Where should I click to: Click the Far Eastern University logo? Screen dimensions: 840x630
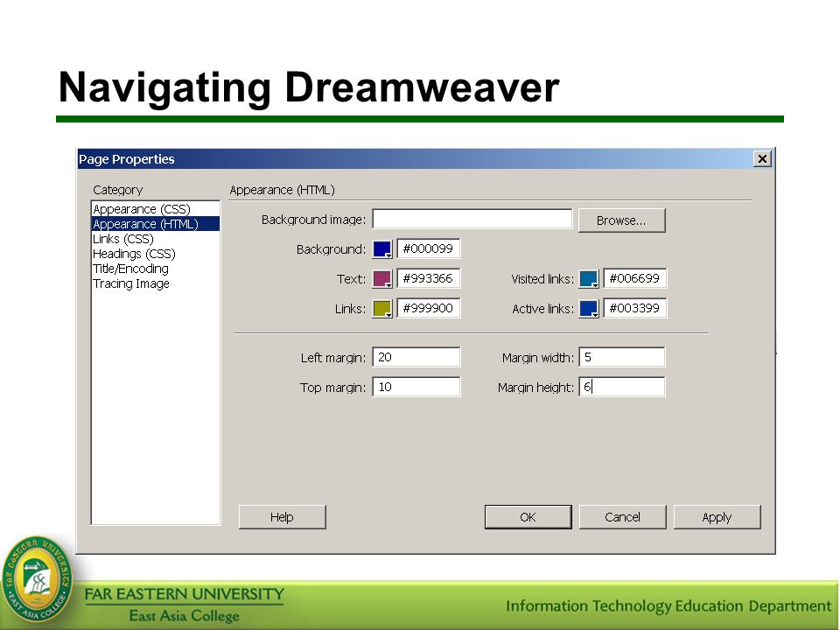pos(38,579)
